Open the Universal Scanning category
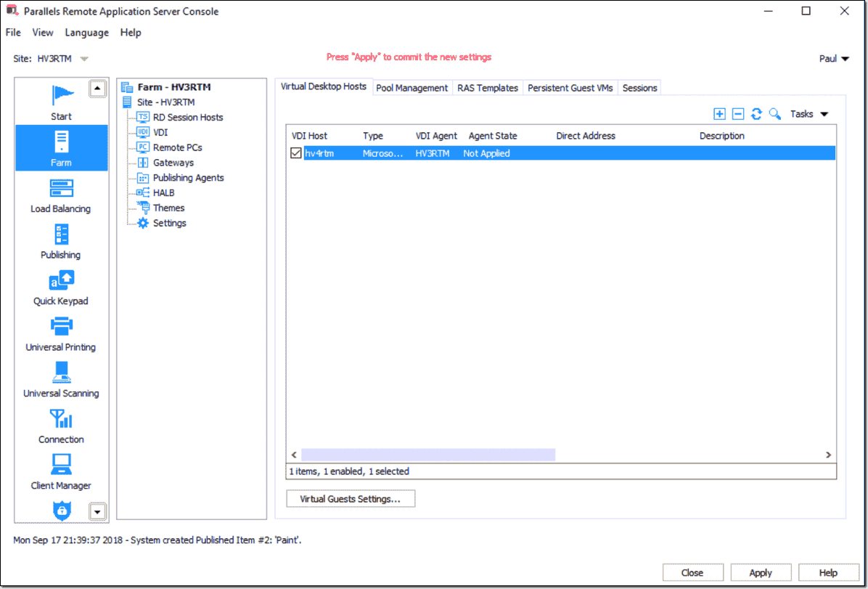 (61, 380)
